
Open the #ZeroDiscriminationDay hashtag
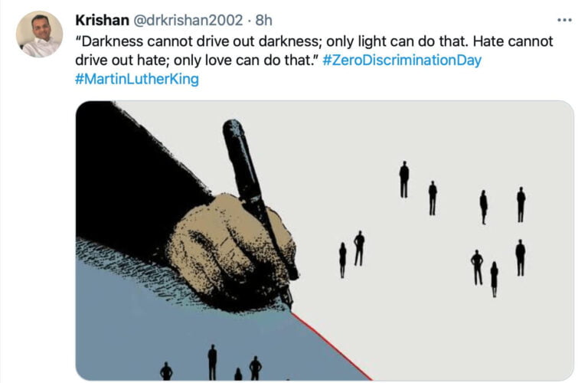click(x=402, y=60)
